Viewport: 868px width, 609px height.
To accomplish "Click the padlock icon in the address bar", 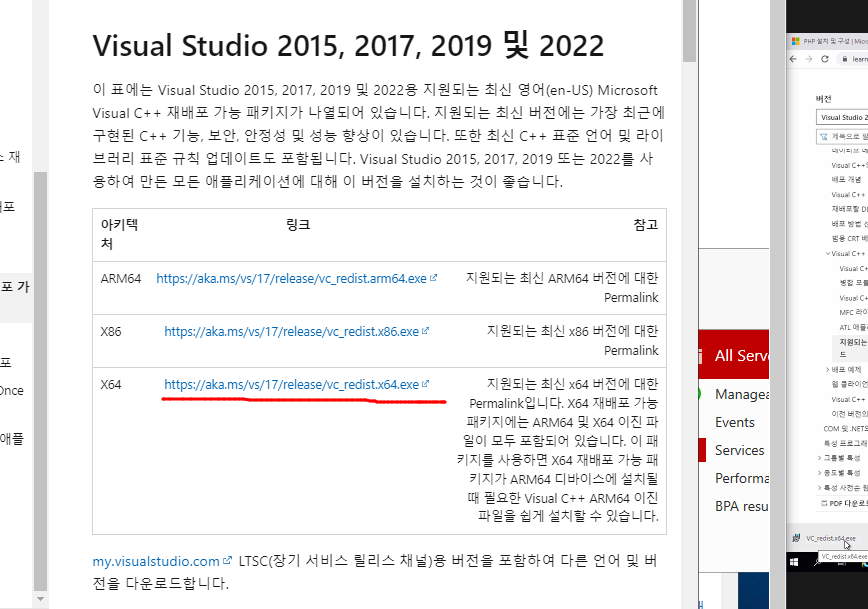I will tap(845, 59).
